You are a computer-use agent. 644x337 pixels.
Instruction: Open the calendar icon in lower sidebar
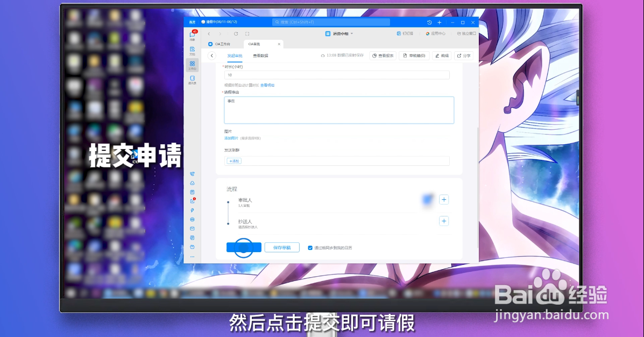[192, 192]
